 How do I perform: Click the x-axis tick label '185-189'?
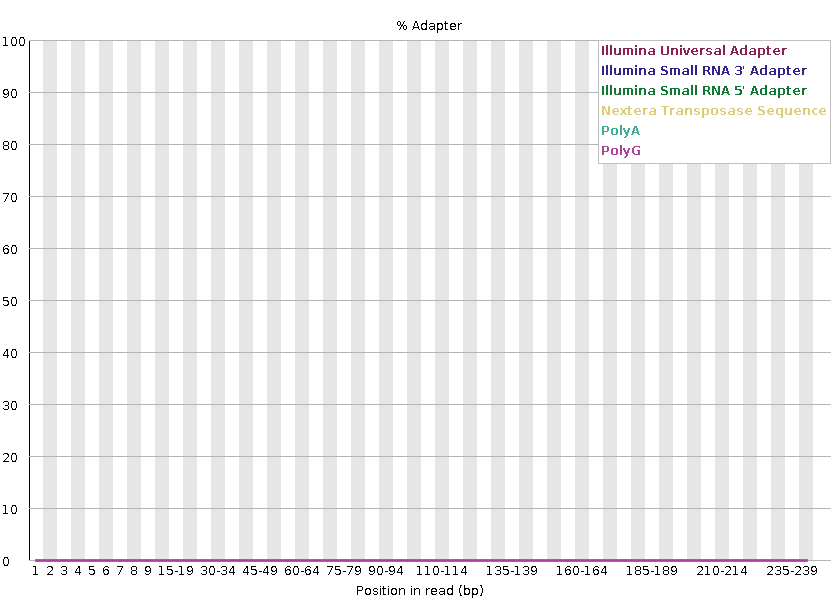(x=651, y=571)
